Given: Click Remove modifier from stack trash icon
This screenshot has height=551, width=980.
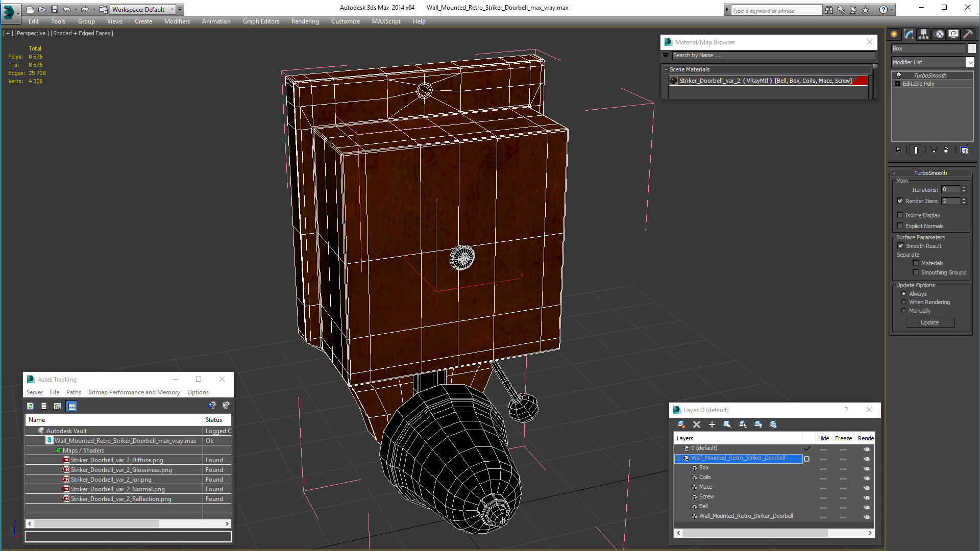Looking at the screenshot, I should [946, 150].
